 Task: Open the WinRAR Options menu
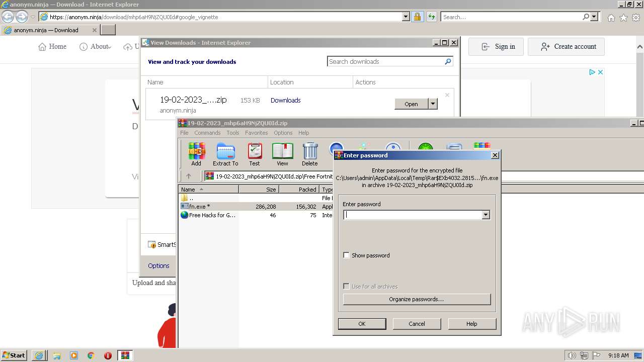[x=283, y=133]
